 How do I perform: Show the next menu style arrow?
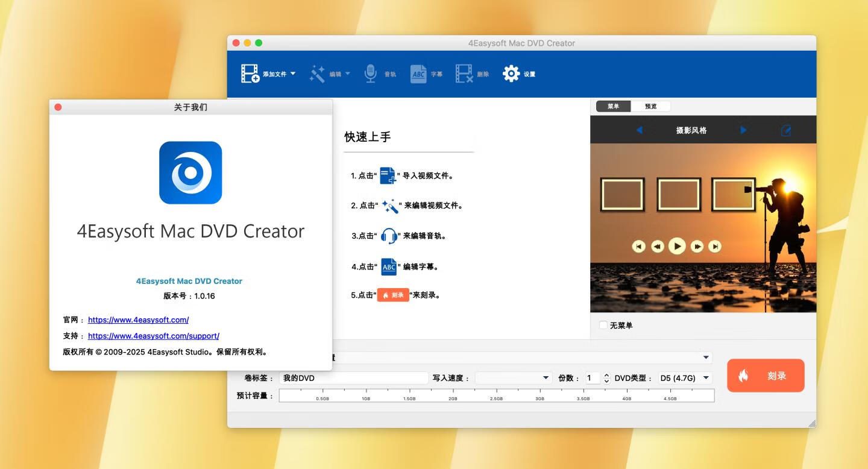[743, 130]
